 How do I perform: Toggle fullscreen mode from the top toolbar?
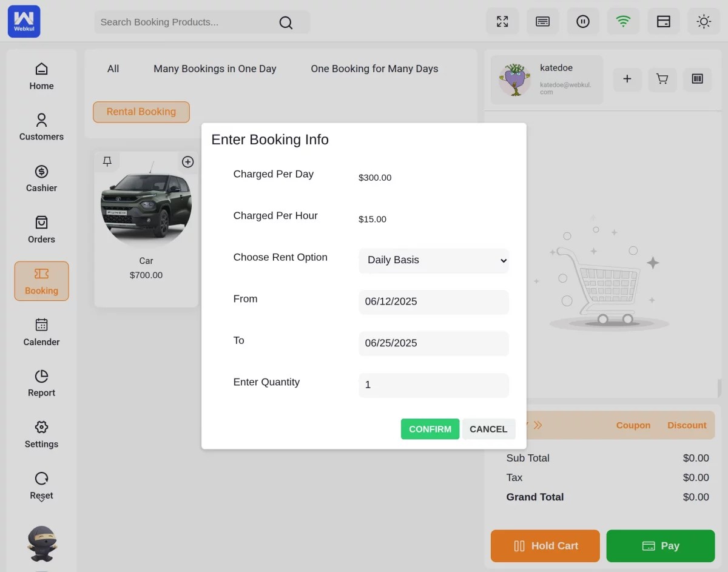[x=502, y=21]
